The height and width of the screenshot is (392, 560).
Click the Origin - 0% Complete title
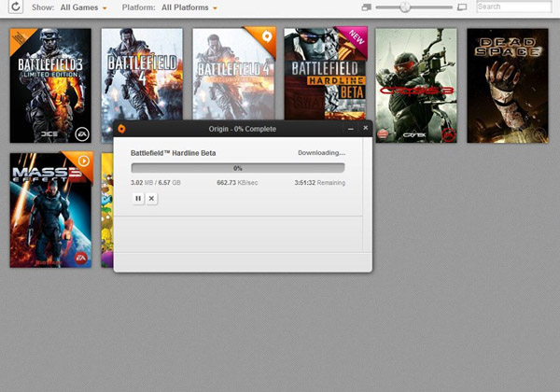coord(243,129)
